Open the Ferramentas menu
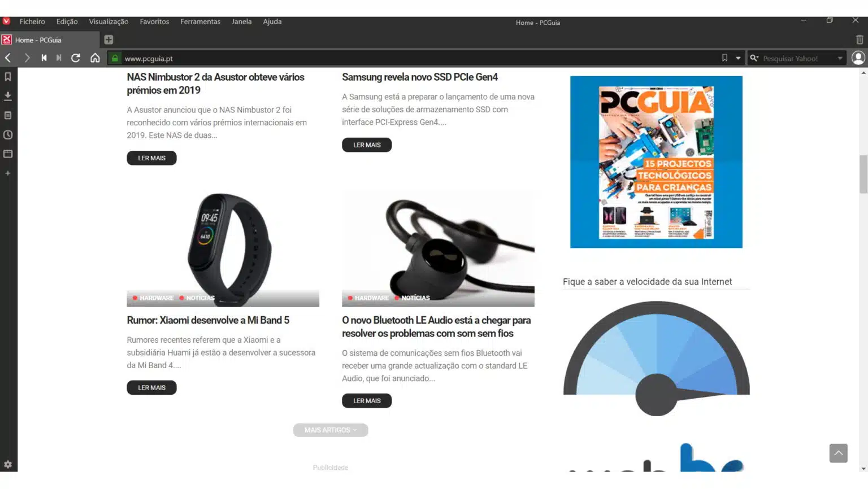Viewport: 868px width, 489px height. pos(200,21)
